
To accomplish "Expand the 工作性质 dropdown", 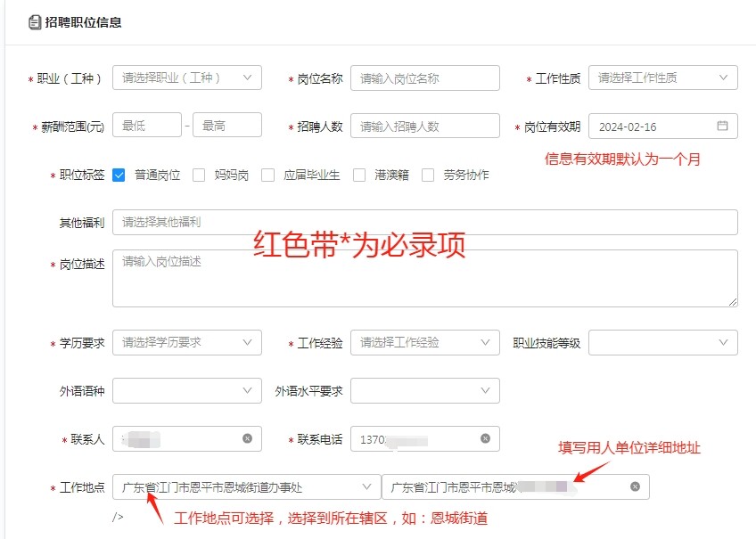I will click(662, 78).
